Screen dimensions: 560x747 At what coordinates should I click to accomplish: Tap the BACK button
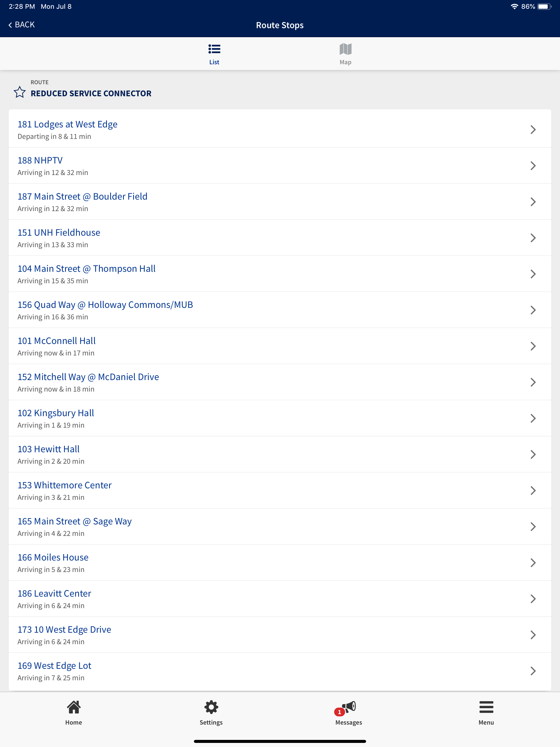click(x=22, y=25)
